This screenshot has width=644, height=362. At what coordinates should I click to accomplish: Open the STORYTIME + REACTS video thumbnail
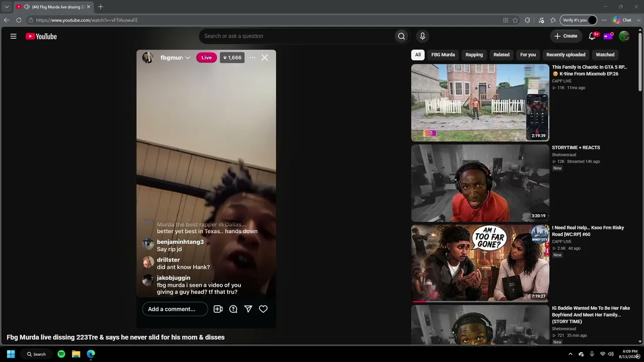(x=480, y=183)
